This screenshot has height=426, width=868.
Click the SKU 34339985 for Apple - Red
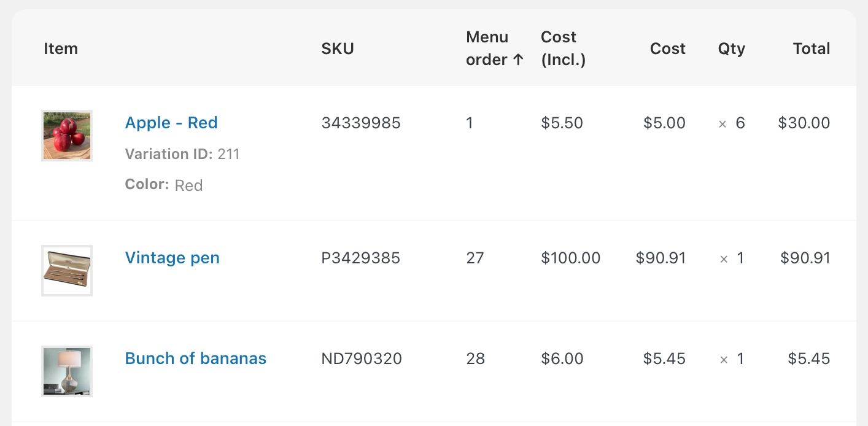tap(361, 123)
